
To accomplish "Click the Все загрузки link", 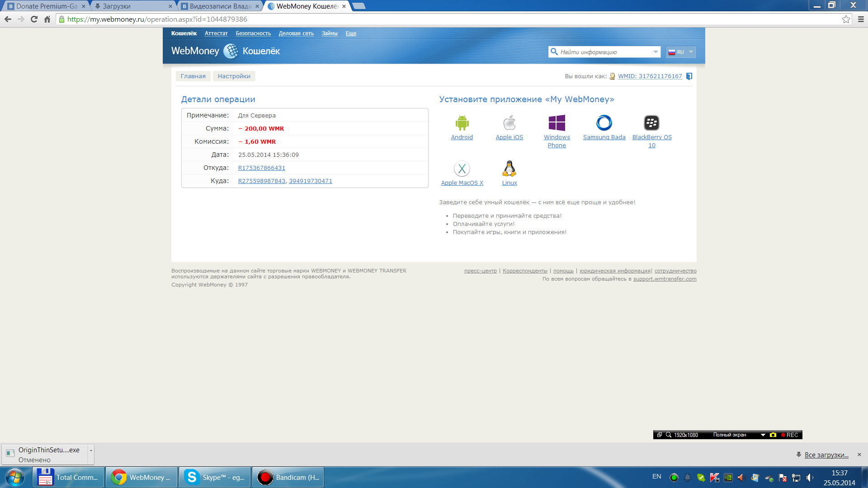I will tap(826, 455).
